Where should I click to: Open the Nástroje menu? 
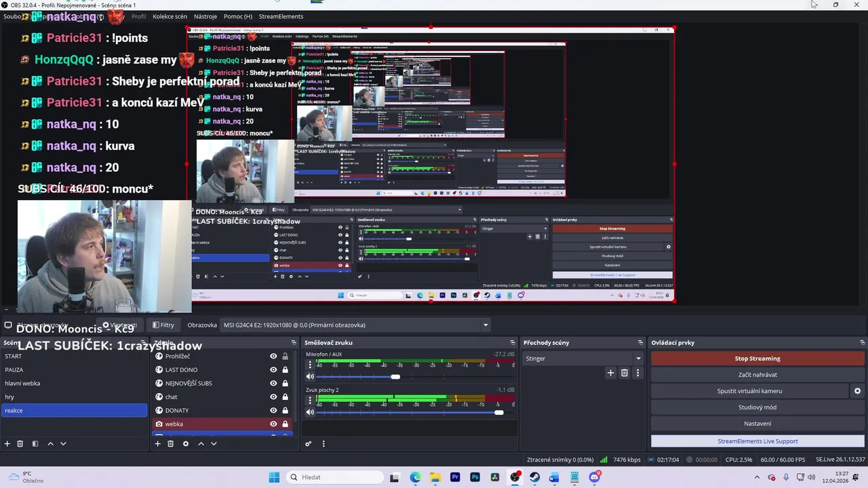pyautogui.click(x=205, y=16)
